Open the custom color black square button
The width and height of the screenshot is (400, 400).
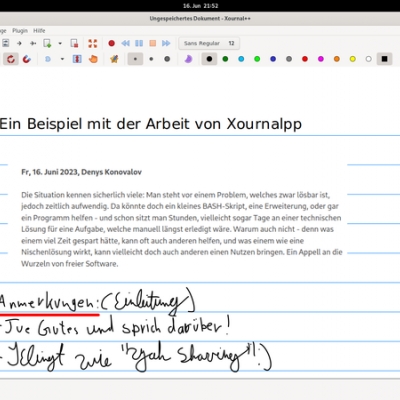pos(384,59)
